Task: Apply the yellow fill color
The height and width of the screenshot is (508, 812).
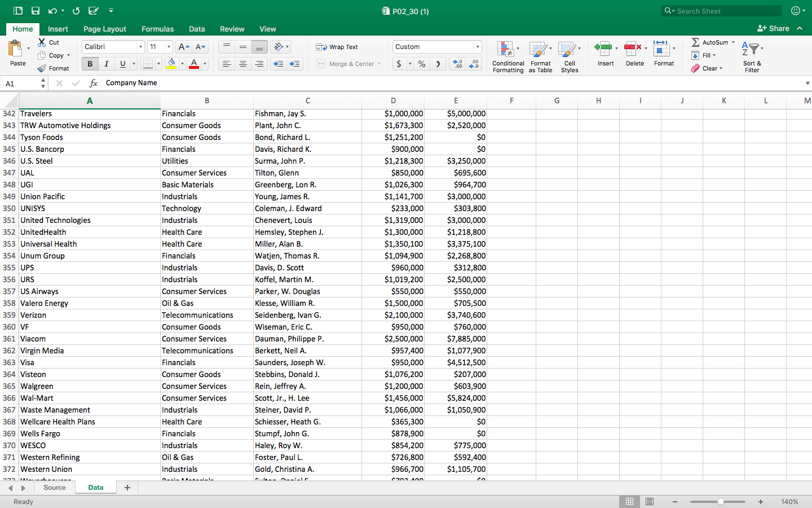Action: 171,64
